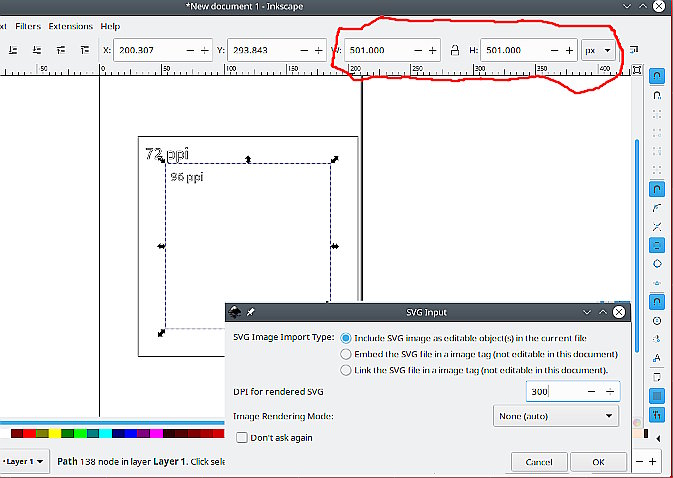Screen dimensions: 673x478
Task: Click snap to page border icon
Action: tap(657, 377)
